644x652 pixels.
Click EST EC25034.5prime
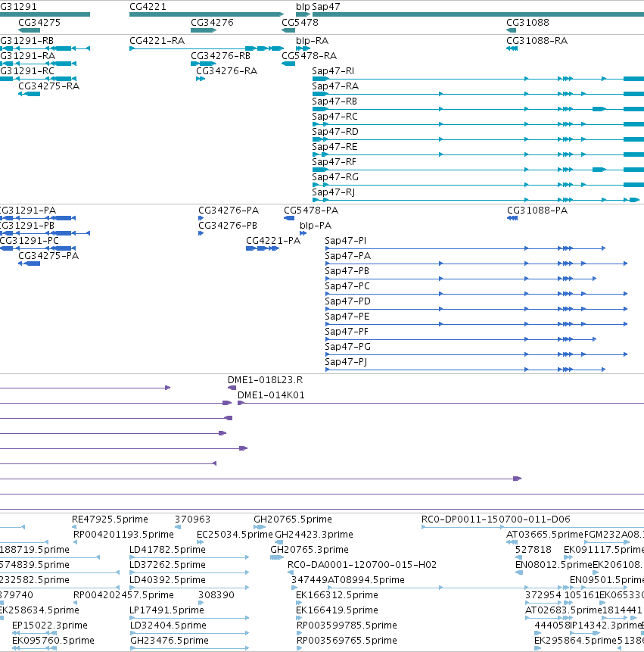point(235,535)
